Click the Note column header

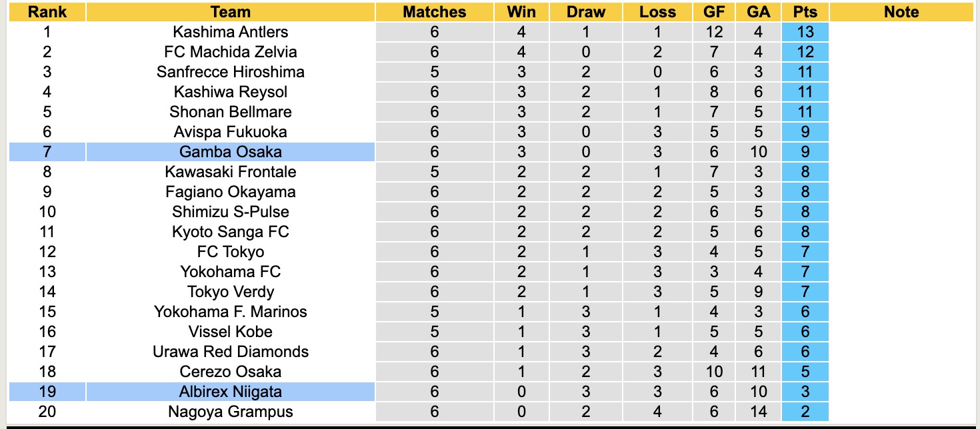click(901, 12)
